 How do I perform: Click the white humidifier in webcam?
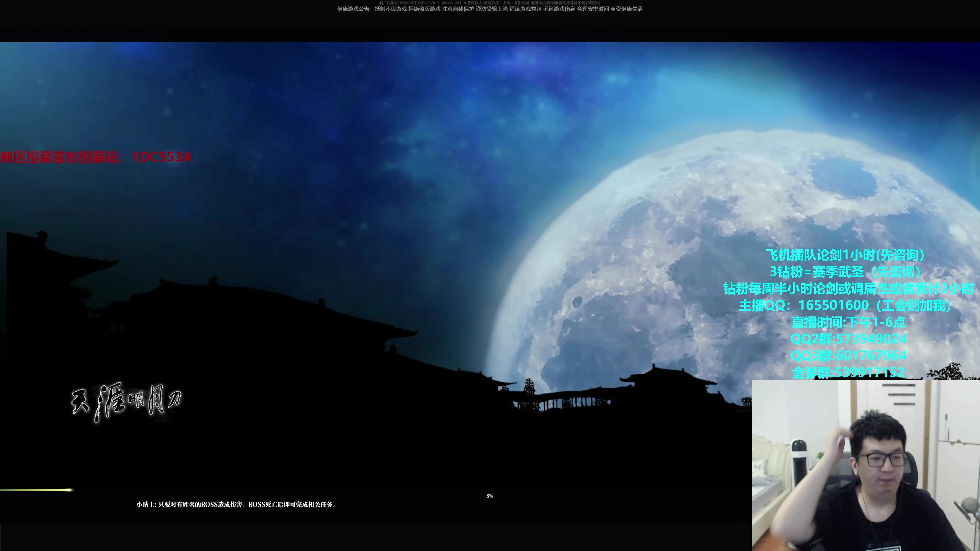click(x=800, y=463)
